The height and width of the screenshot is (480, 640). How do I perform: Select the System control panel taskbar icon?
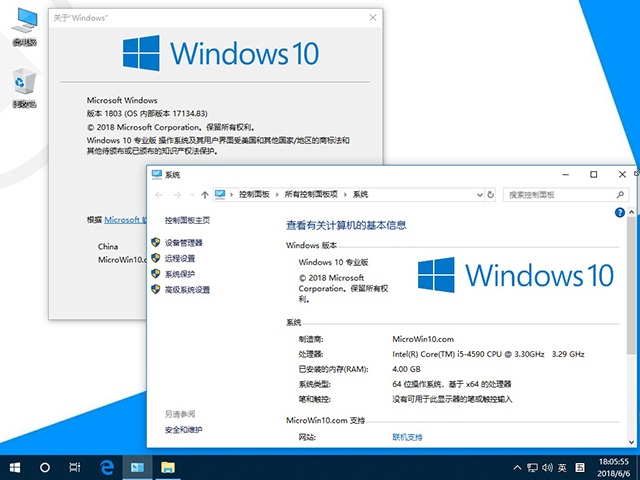pos(137,467)
